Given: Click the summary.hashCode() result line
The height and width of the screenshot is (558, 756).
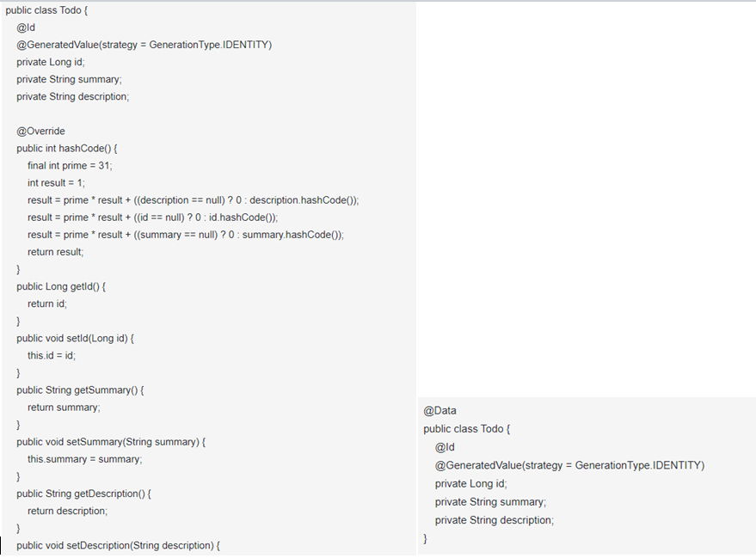Looking at the screenshot, I should (x=186, y=235).
